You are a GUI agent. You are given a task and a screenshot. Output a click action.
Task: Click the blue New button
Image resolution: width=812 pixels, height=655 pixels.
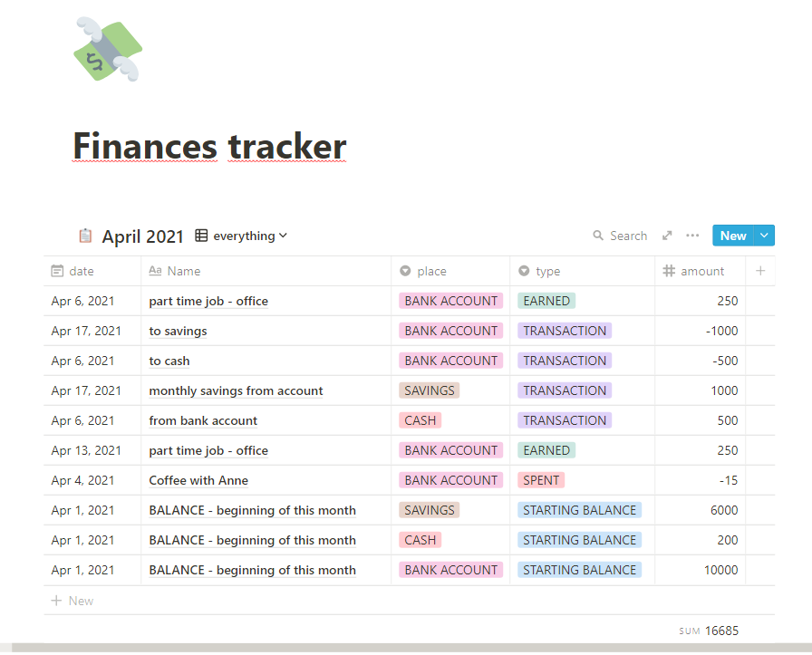point(732,236)
